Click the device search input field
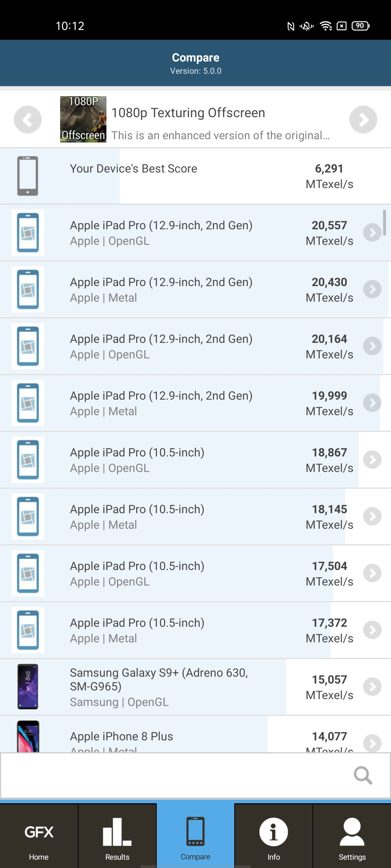This screenshot has width=391, height=868. click(174, 775)
